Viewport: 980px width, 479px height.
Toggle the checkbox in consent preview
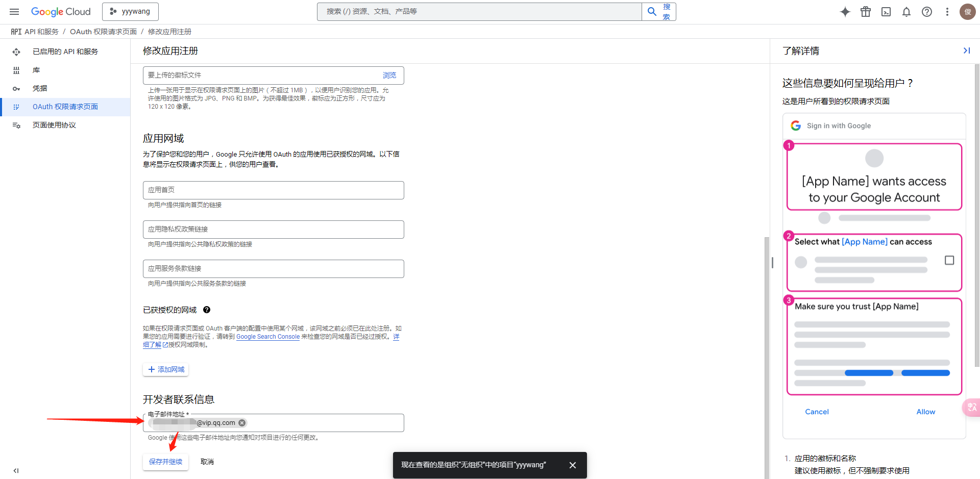(949, 260)
